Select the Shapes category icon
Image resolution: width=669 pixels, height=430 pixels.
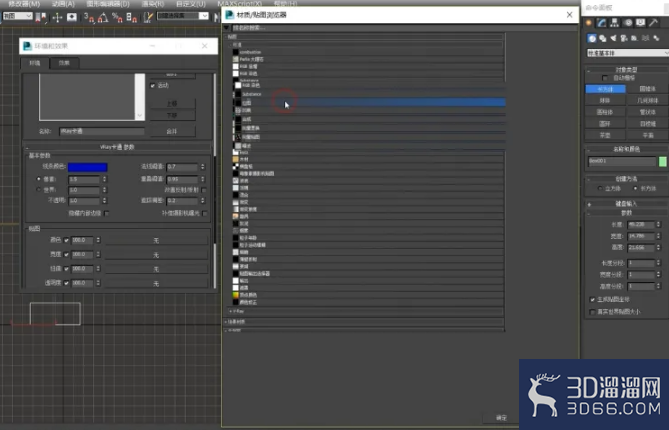[x=602, y=38]
